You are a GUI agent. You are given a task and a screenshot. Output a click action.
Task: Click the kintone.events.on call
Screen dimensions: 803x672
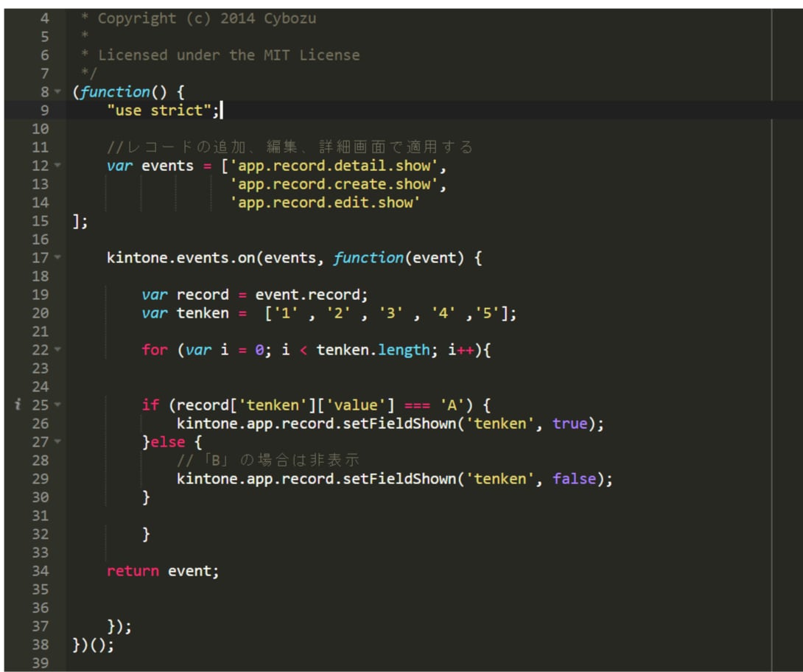[180, 258]
